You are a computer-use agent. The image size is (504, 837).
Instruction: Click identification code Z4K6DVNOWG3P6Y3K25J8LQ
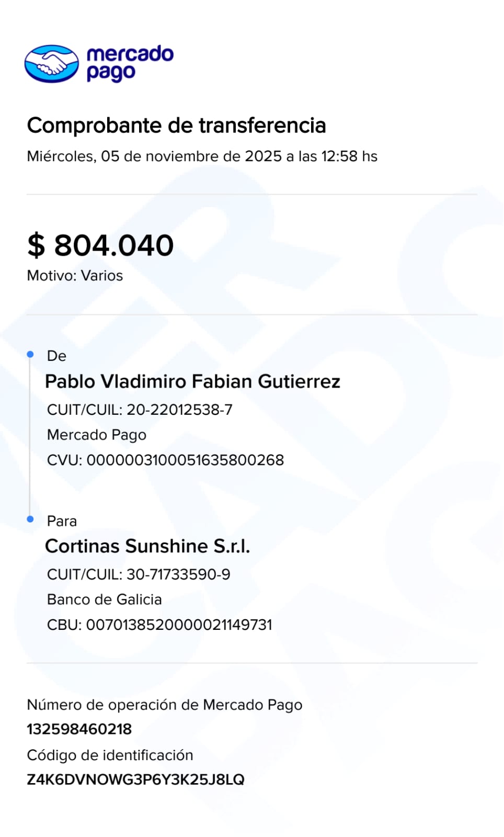coord(135,779)
